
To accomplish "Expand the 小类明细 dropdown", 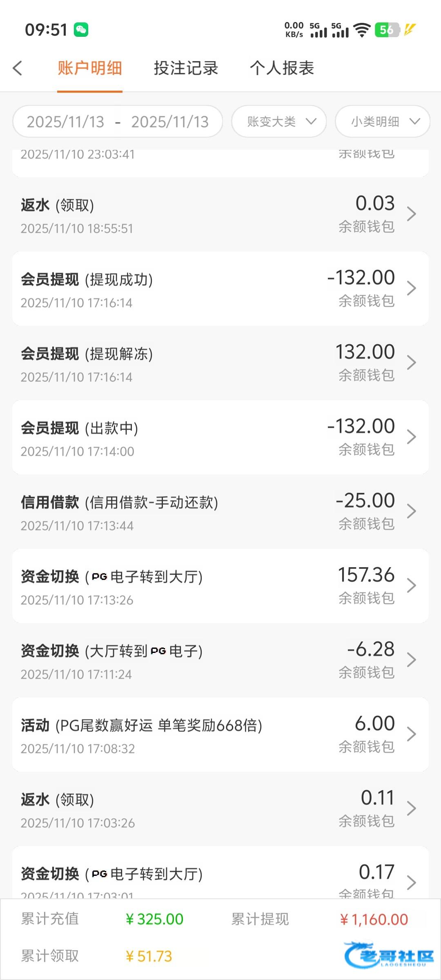I will [383, 121].
